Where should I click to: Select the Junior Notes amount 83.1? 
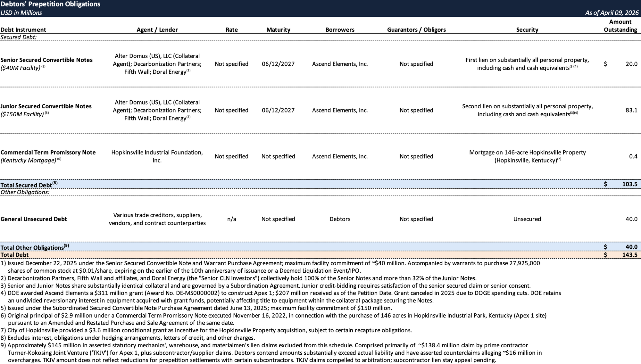[x=631, y=110]
